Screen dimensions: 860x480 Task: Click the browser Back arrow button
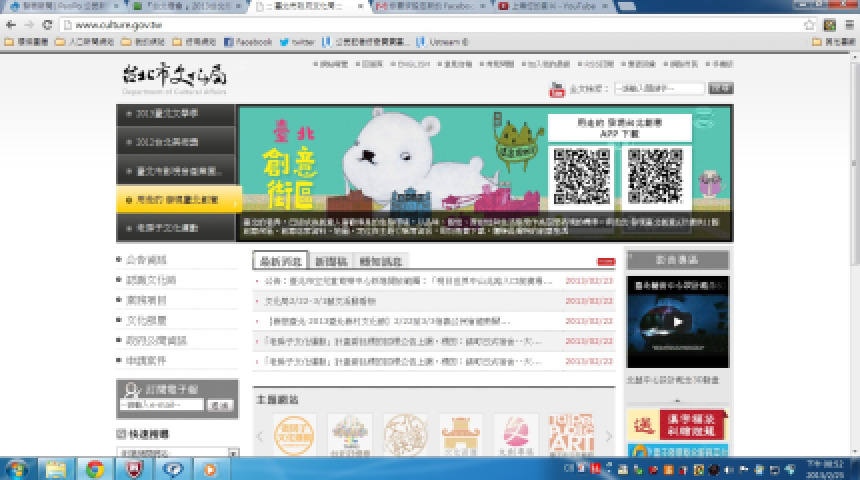click(x=13, y=24)
